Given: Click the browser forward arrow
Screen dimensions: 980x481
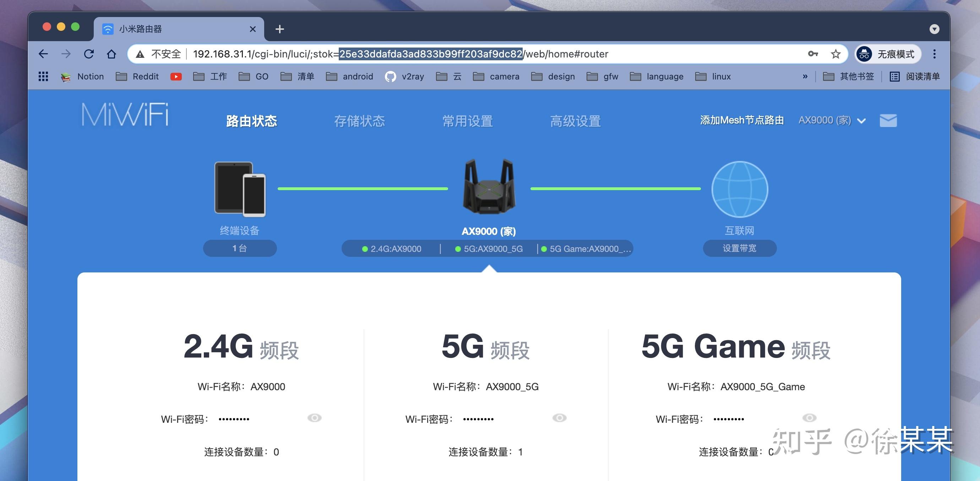Looking at the screenshot, I should (x=66, y=54).
